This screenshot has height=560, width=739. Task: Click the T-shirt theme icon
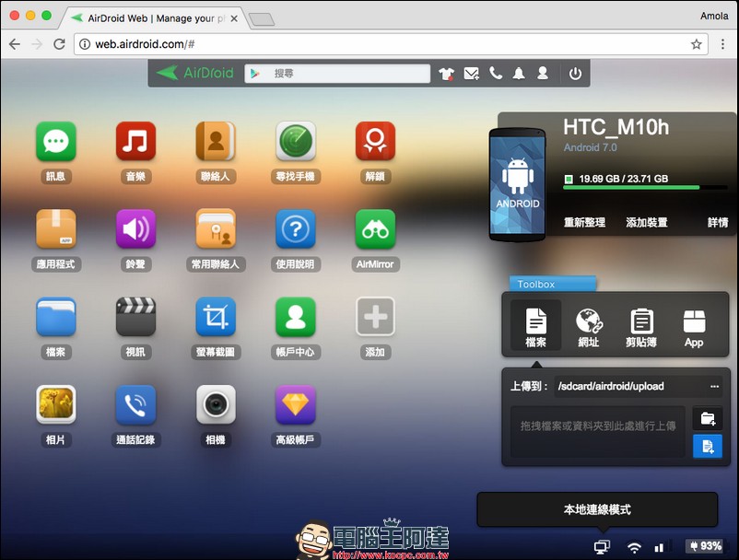[x=446, y=74]
